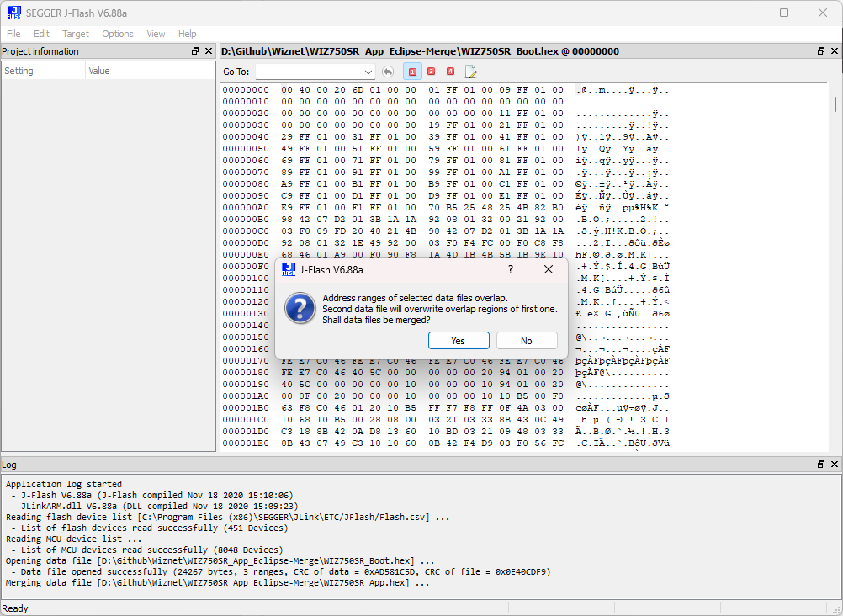Click the Go To back arrow icon
Screen dimensions: 843x616
[388, 72]
